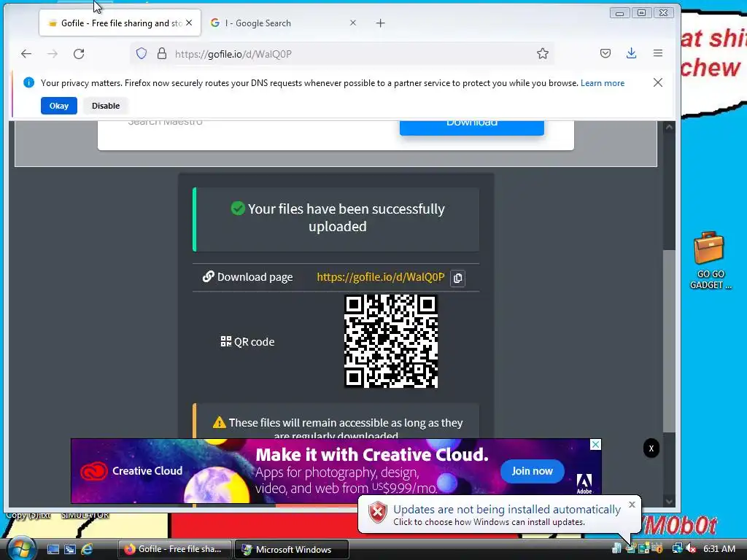
Task: Click the yellow warning triangle icon
Action: (219, 422)
